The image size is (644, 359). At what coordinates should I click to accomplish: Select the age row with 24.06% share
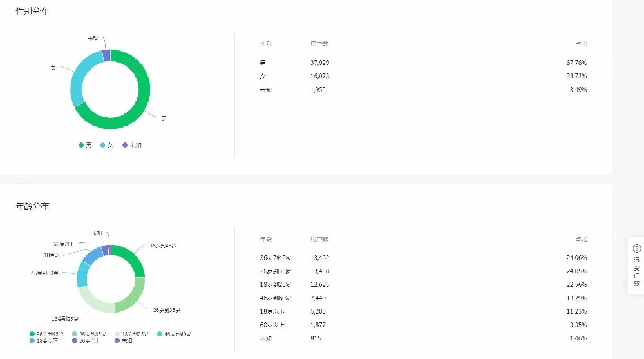(423, 258)
